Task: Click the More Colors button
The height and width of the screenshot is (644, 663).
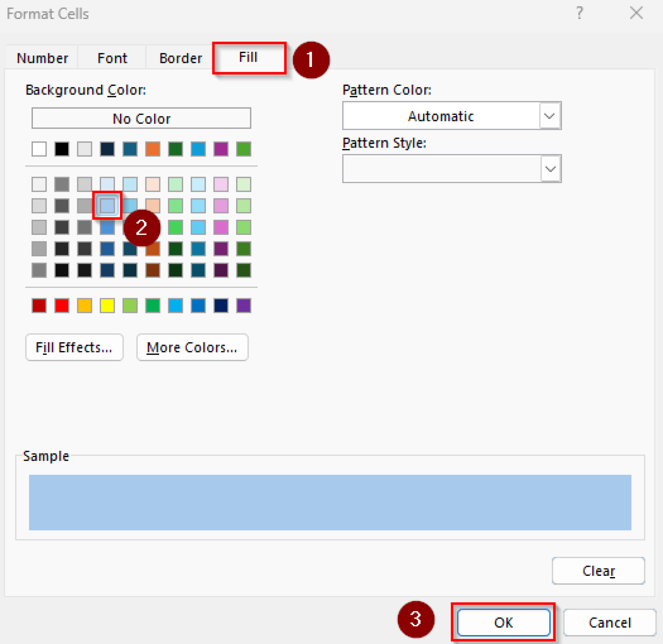Action: point(192,347)
